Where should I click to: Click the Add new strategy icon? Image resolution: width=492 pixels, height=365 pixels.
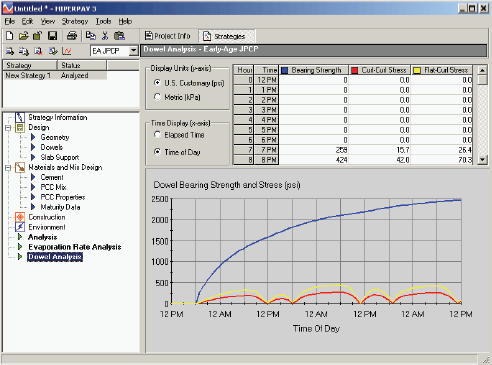(10, 51)
